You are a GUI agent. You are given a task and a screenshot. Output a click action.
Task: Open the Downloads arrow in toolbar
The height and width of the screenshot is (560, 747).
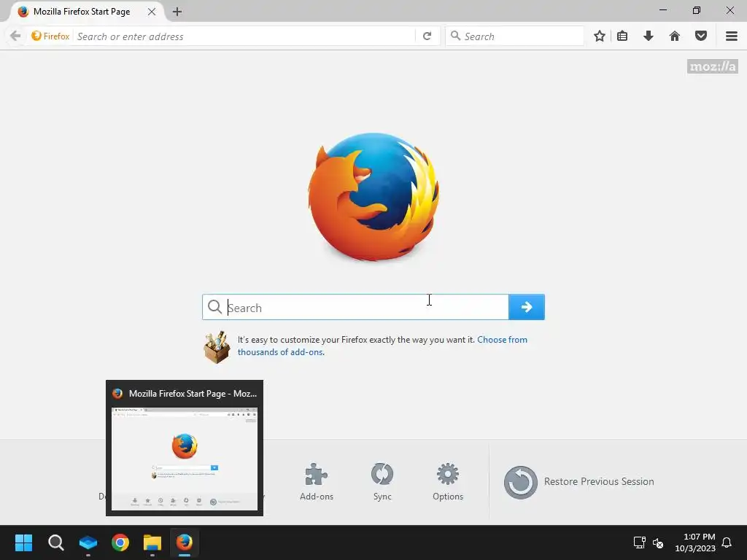[649, 36]
